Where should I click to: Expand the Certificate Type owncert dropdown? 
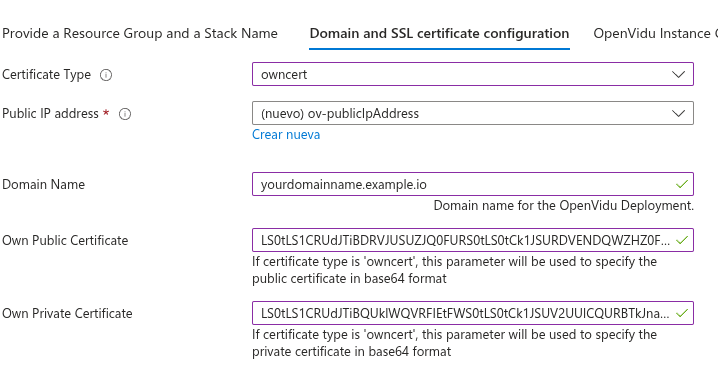click(473, 74)
